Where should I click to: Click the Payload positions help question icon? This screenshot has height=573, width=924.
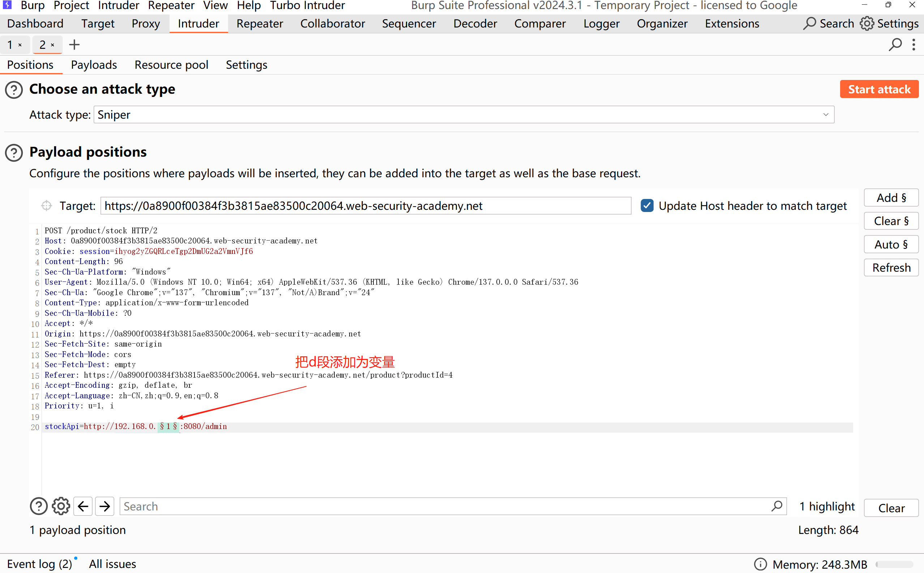[x=14, y=153]
